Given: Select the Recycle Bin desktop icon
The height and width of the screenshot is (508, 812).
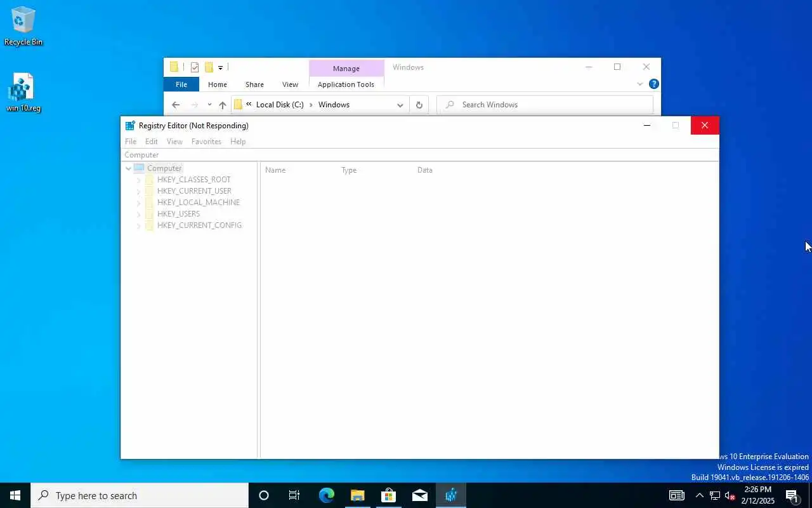Looking at the screenshot, I should click(23, 26).
